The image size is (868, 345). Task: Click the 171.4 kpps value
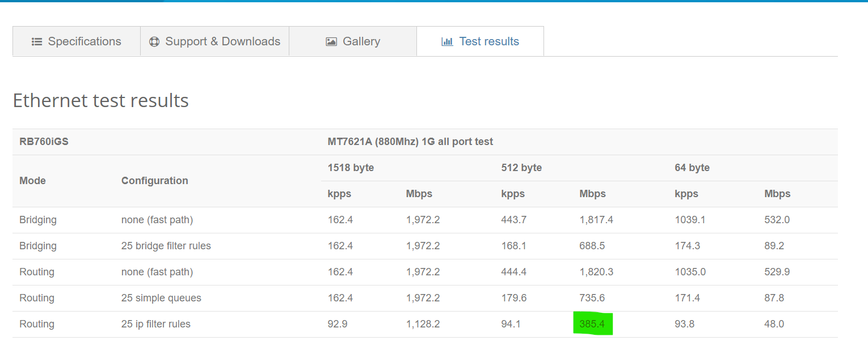click(688, 298)
